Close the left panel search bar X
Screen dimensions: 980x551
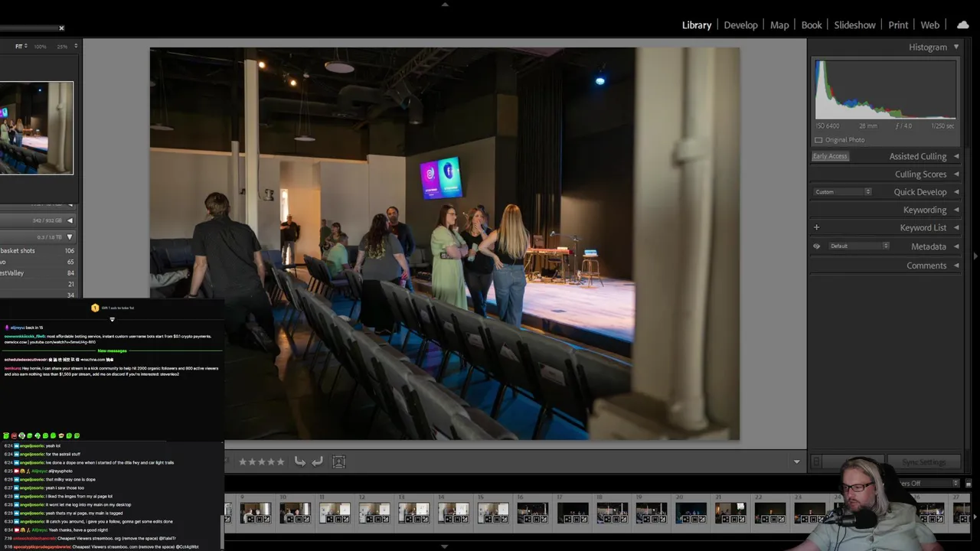(x=61, y=28)
